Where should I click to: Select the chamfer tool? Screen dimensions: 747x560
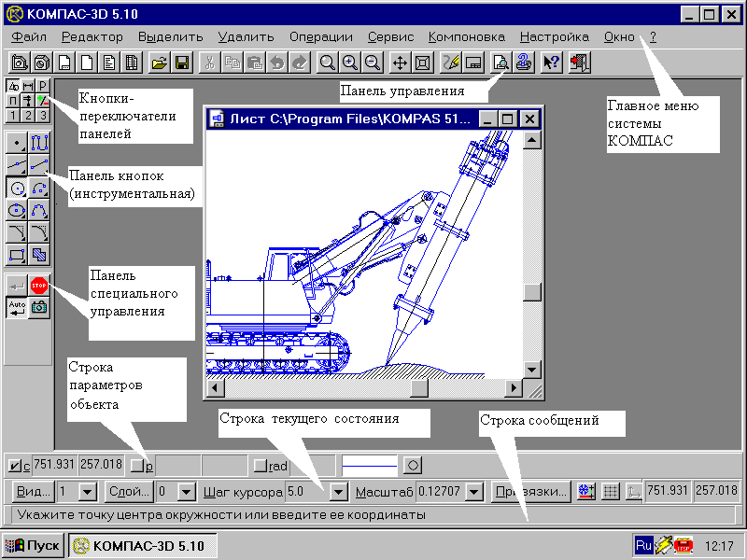point(17,232)
